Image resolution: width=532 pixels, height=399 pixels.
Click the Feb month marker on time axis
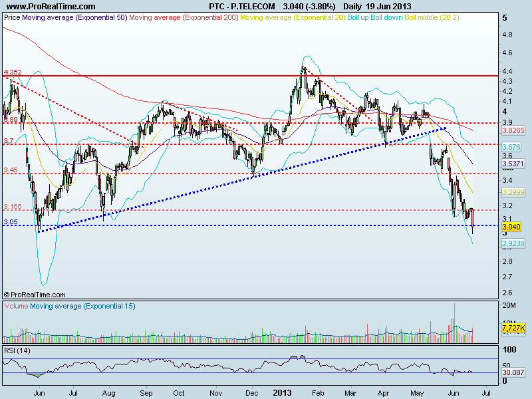318,393
